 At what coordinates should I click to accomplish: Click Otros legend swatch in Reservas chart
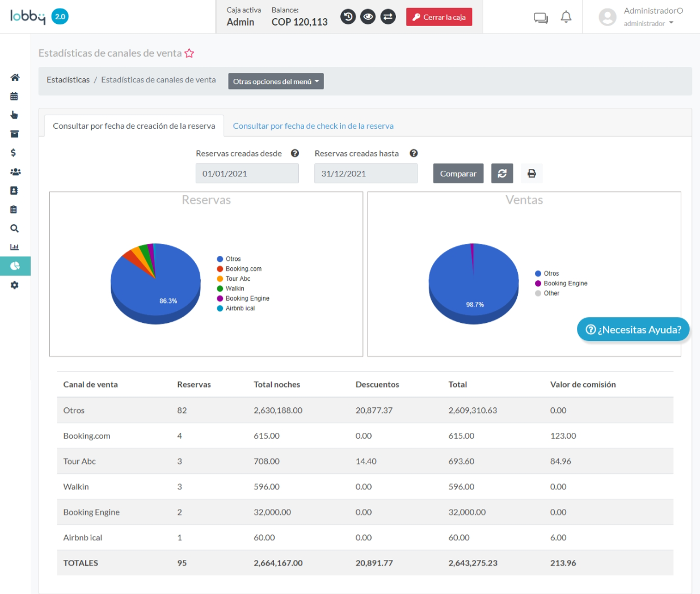coord(220,259)
